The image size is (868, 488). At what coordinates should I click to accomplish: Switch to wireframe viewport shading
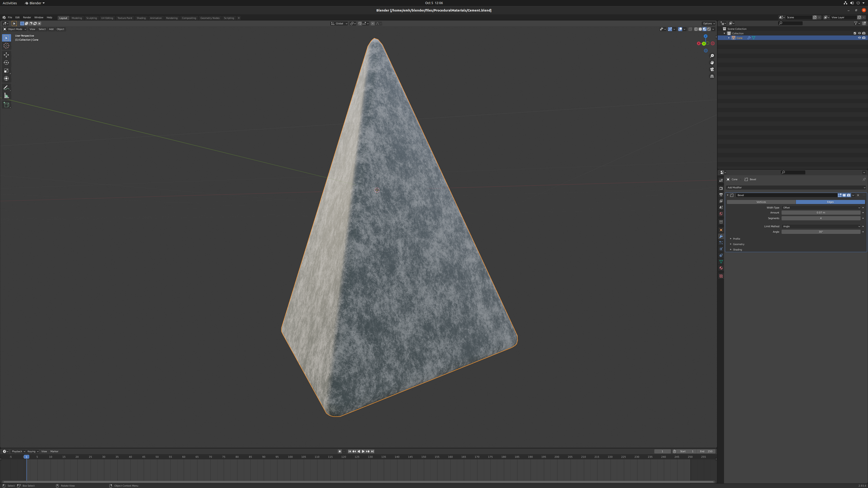(696, 29)
